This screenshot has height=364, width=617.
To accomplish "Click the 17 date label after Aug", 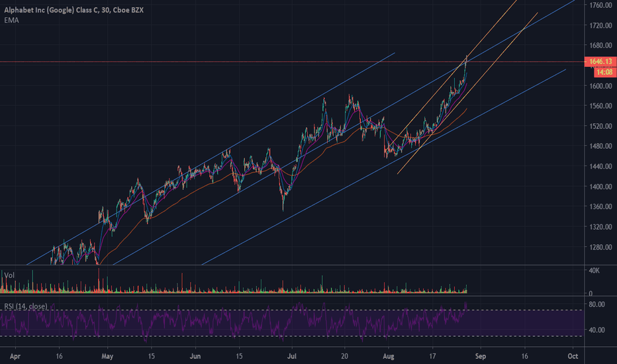I will (432, 357).
